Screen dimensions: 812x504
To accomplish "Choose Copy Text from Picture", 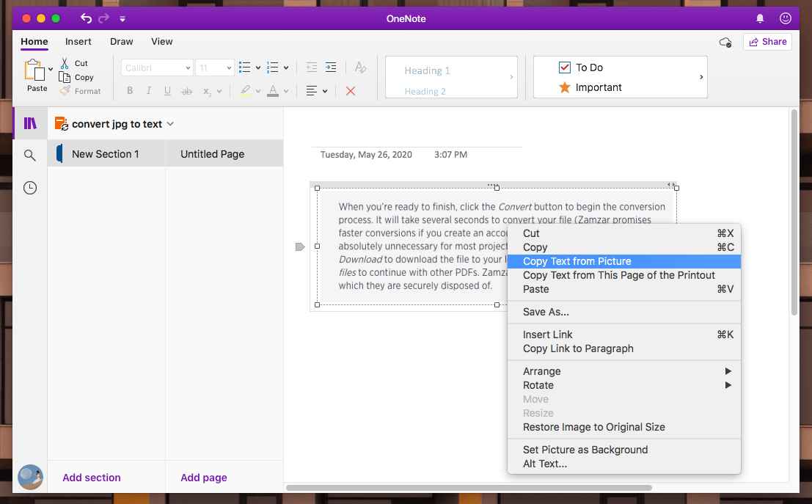I will 624,262.
